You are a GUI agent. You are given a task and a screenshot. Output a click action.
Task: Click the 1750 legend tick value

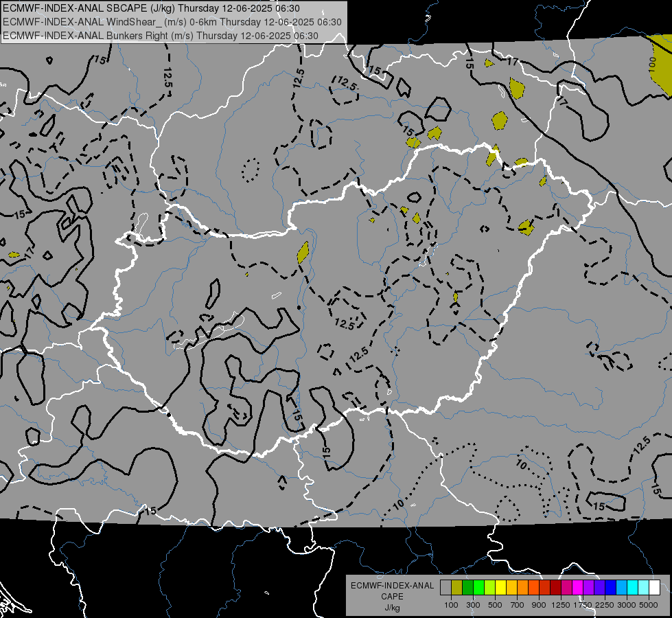coord(583,605)
